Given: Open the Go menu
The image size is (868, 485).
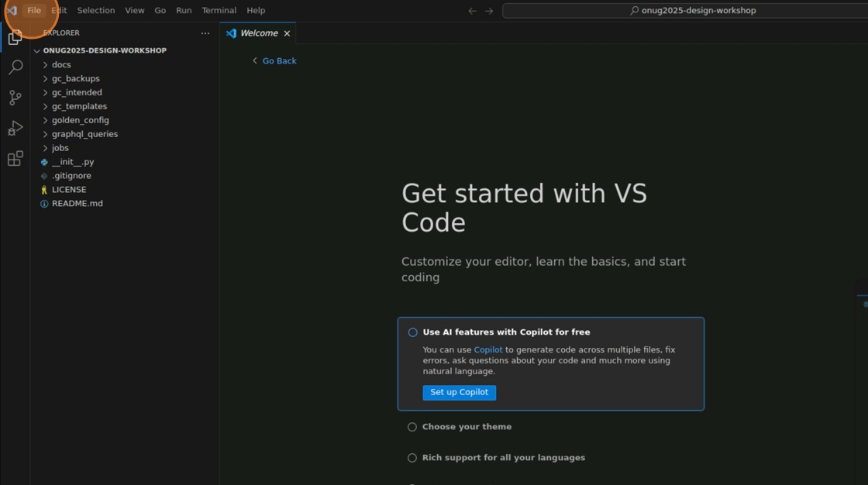Looking at the screenshot, I should (160, 11).
